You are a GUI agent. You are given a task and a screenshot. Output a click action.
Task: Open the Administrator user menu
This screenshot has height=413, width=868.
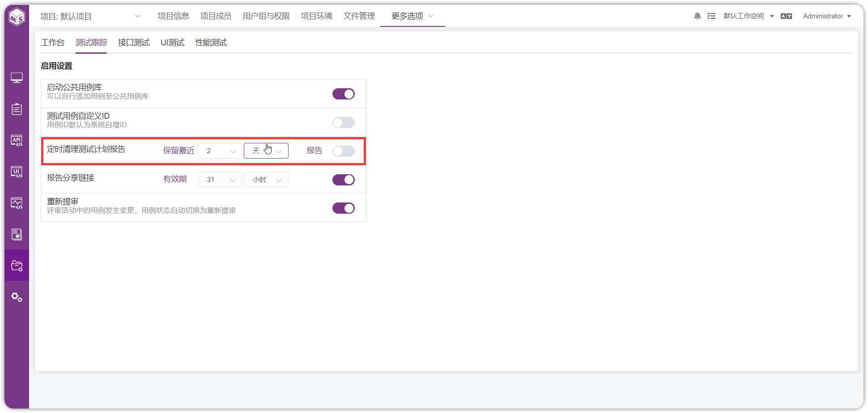[x=827, y=16]
